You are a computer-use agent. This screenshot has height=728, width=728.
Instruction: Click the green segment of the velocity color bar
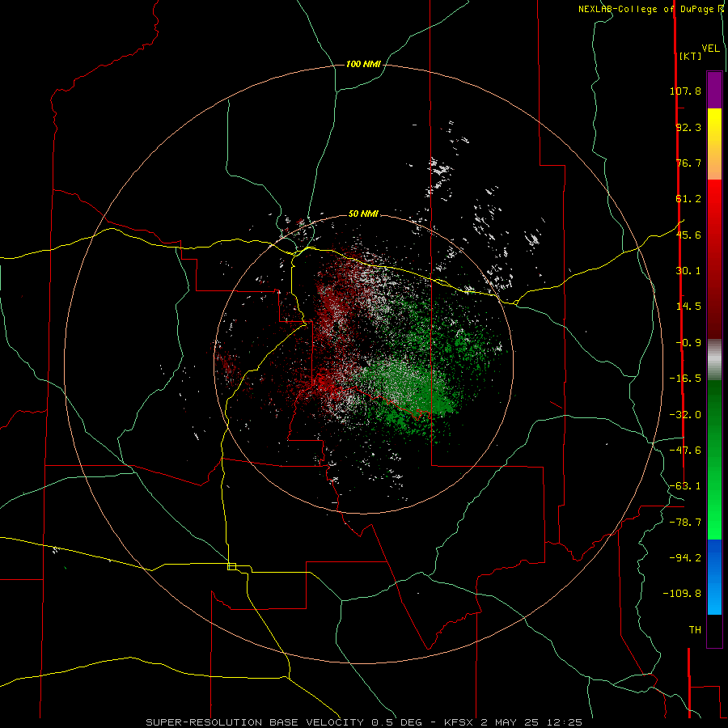pyautogui.click(x=714, y=459)
